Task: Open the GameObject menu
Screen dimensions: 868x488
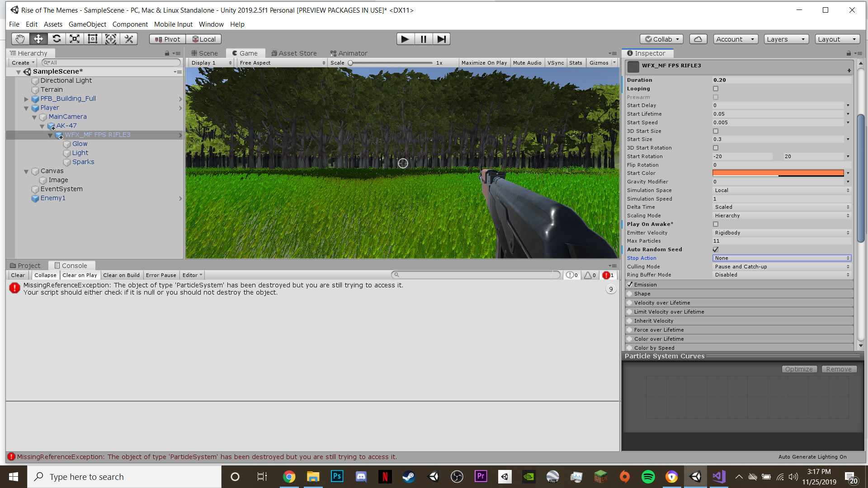Action: [x=87, y=24]
